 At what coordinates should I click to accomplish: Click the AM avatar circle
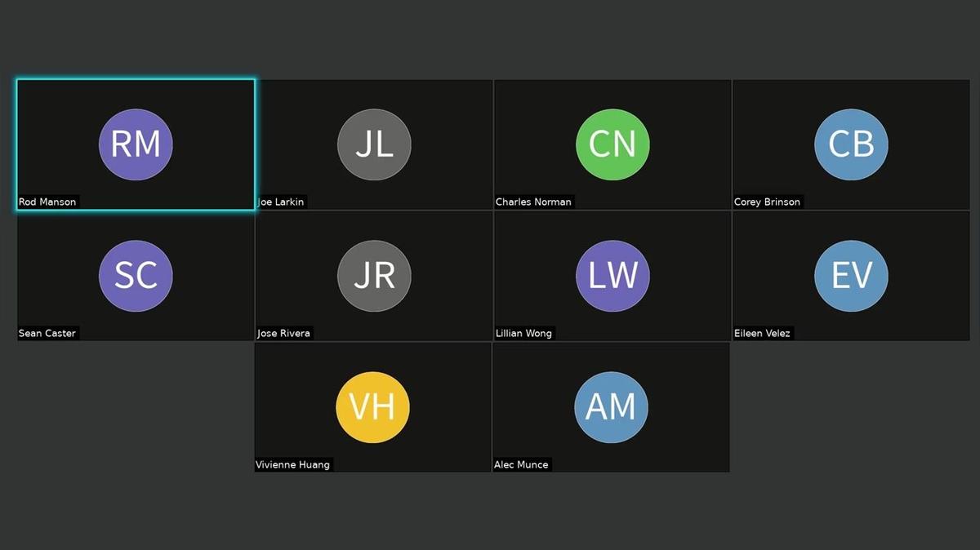click(611, 407)
